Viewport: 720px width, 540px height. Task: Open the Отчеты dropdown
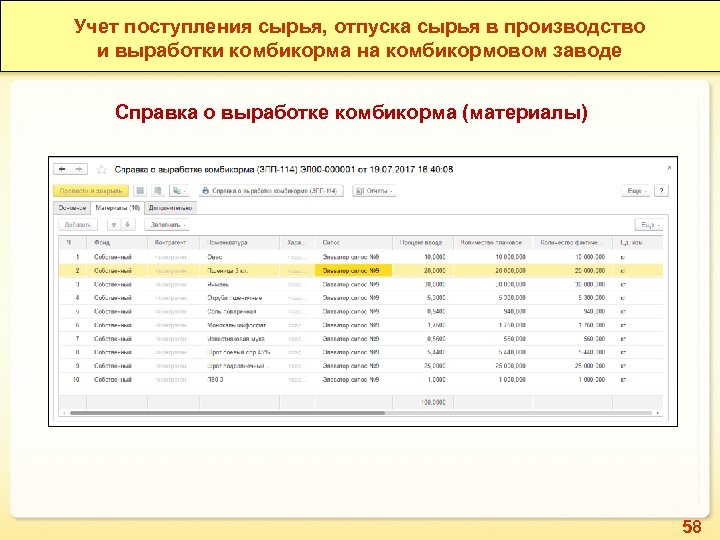point(374,191)
